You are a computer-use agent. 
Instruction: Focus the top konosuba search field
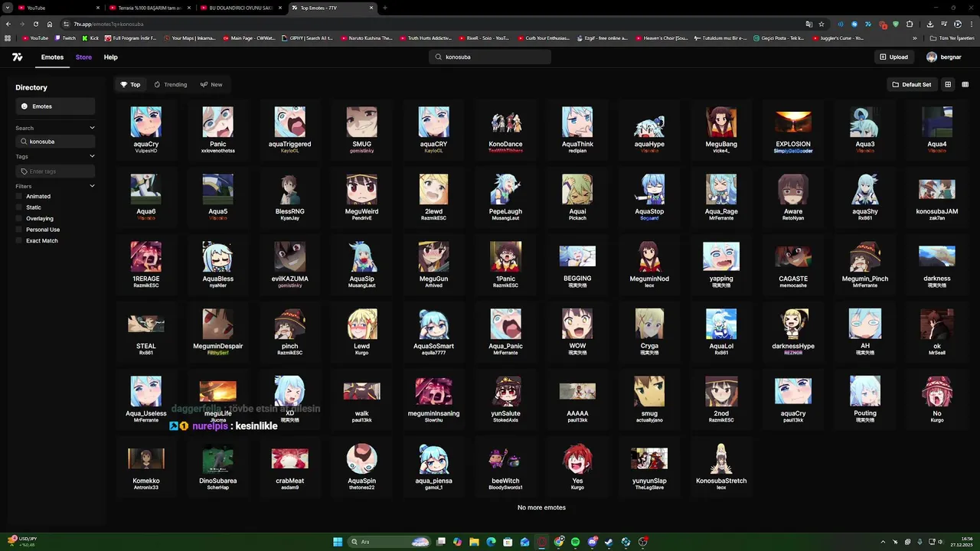[490, 57]
